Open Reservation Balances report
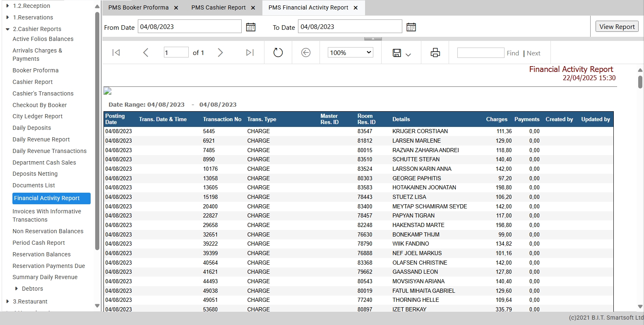Viewport: 644px width, 325px height. pos(42,254)
